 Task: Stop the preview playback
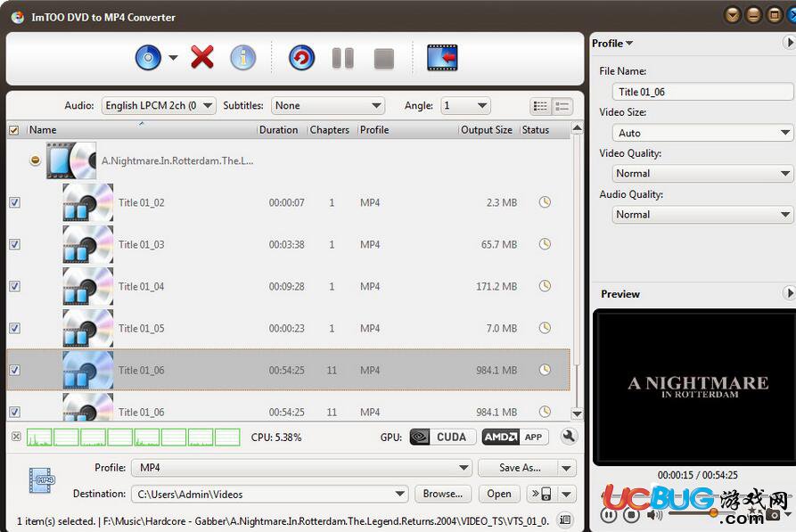tap(631, 515)
